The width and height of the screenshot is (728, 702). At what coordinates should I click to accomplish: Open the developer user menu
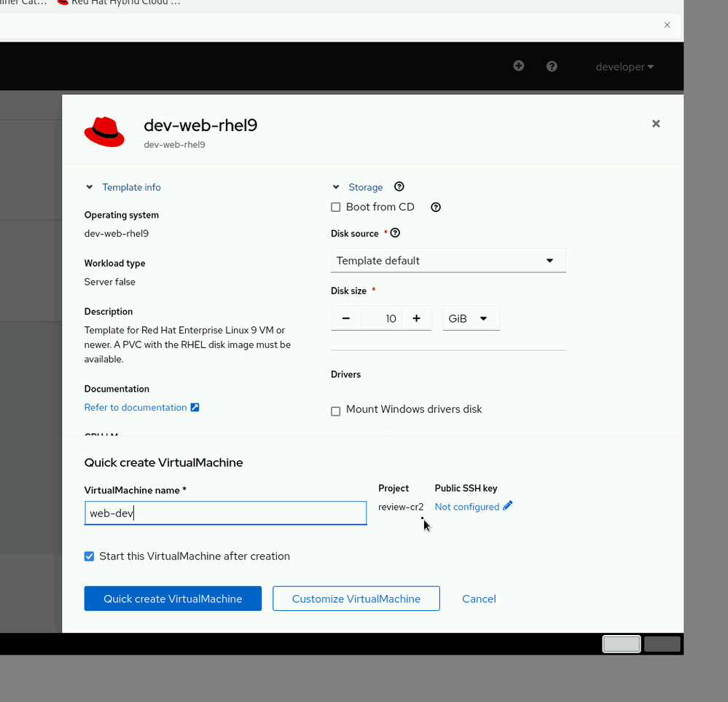tap(625, 67)
